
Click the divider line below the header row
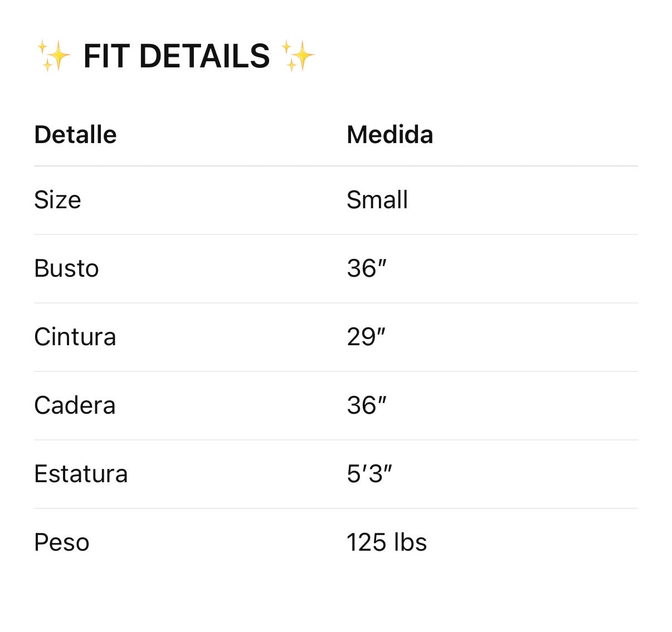coord(335,166)
